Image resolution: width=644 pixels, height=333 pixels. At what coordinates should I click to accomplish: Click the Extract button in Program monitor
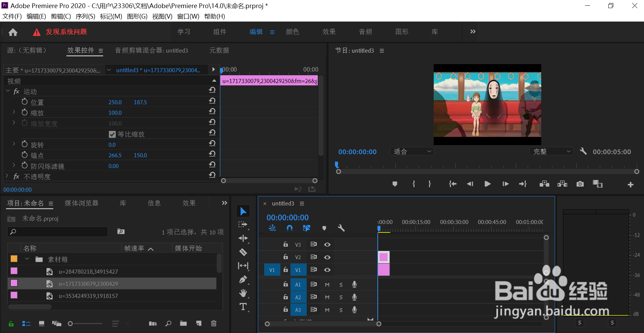[562, 184]
